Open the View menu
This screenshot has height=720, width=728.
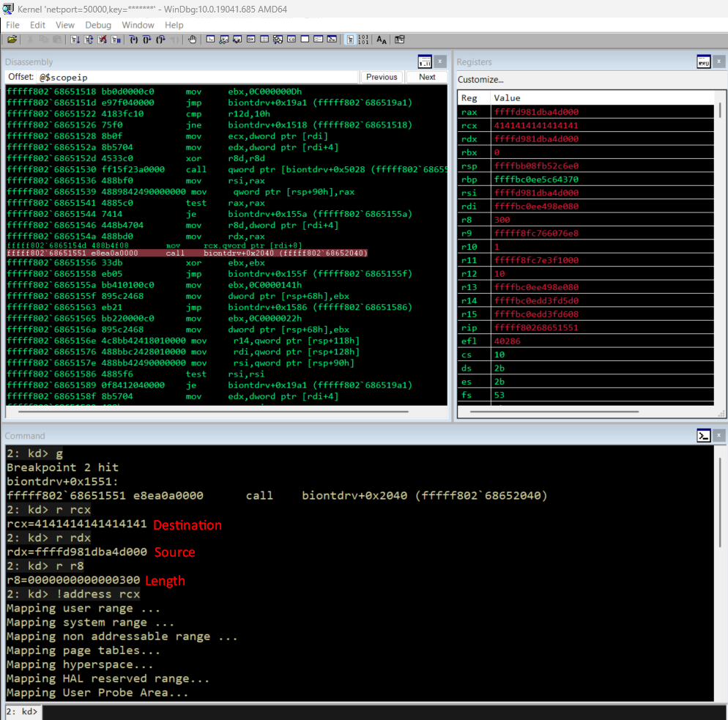click(x=65, y=25)
